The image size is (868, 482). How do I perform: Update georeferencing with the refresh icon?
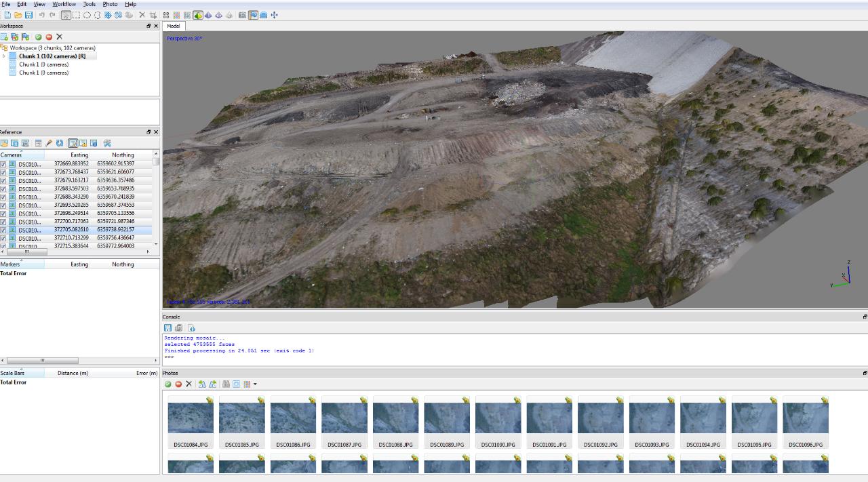60,143
